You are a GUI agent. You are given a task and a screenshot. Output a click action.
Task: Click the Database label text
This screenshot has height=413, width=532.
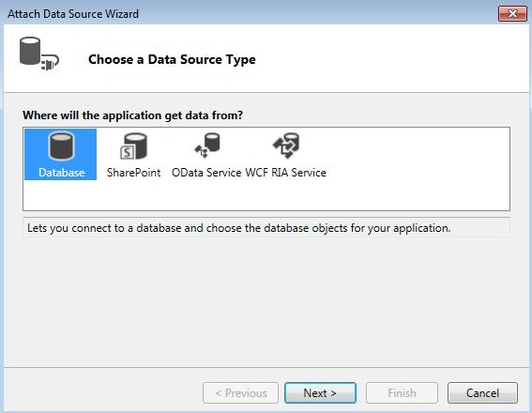[61, 173]
